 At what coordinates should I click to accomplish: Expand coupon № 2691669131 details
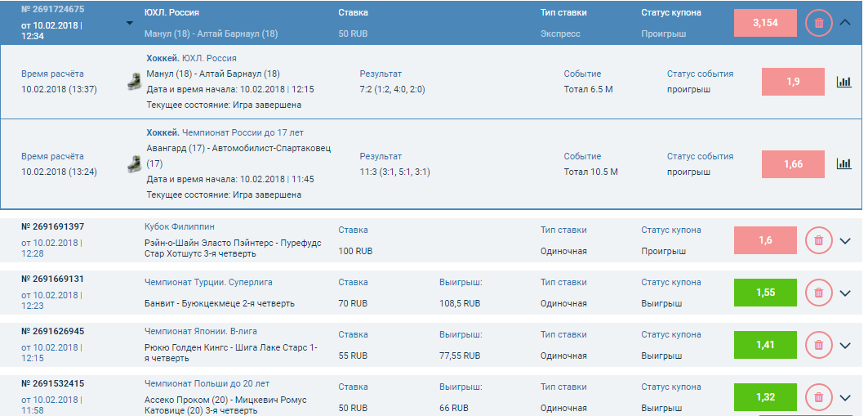(845, 293)
